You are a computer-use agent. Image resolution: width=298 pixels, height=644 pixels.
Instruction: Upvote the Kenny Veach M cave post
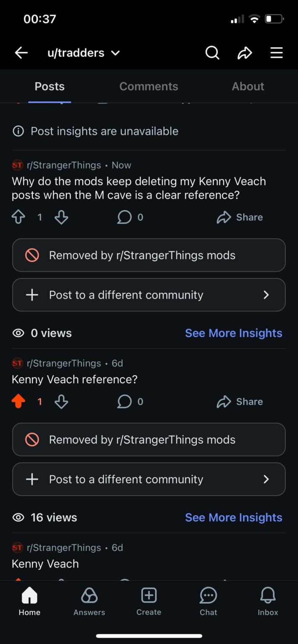coord(18,217)
